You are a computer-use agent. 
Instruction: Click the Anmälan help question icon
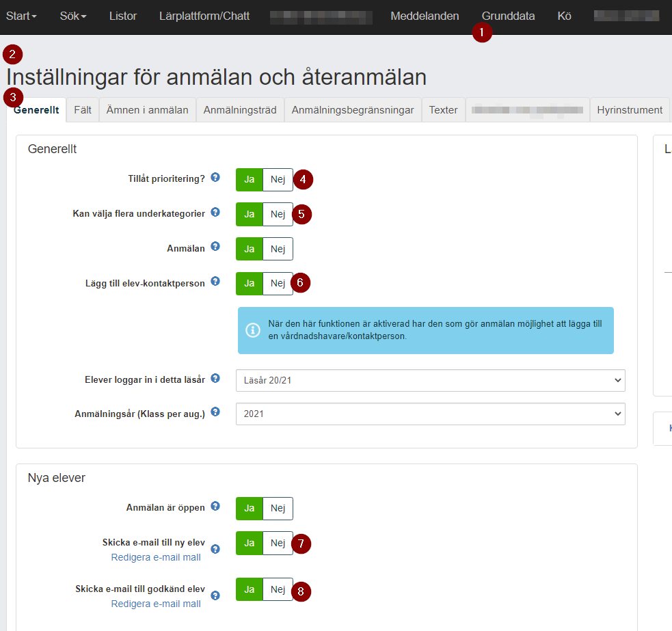(215, 246)
